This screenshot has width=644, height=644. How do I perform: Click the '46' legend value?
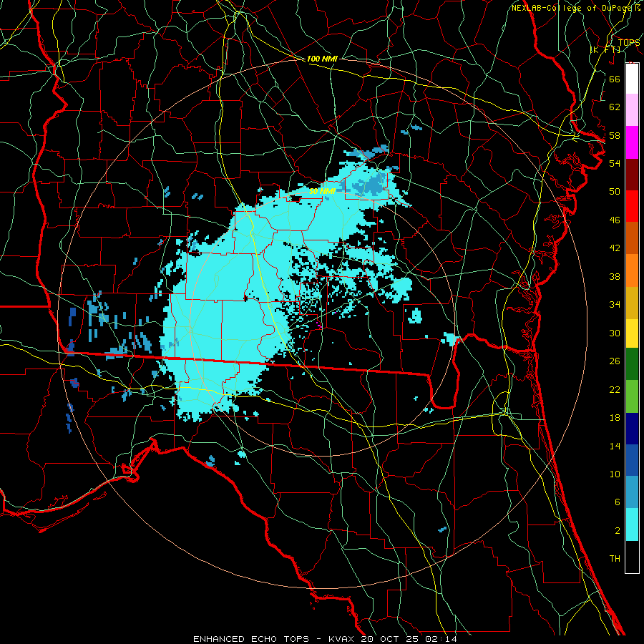(x=615, y=220)
